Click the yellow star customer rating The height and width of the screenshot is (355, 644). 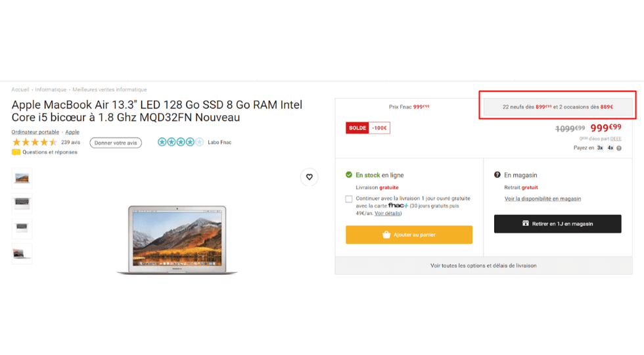pos(34,142)
